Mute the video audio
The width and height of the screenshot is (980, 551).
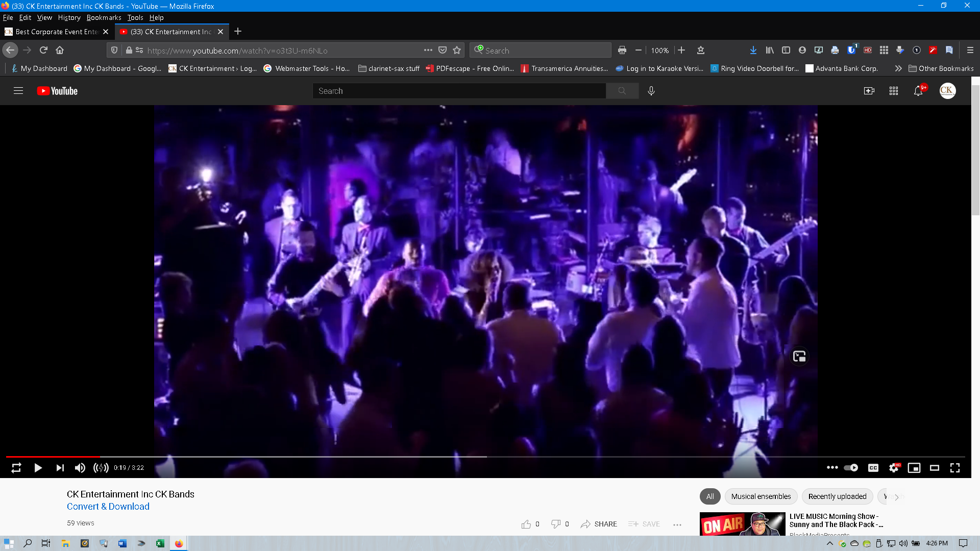80,467
